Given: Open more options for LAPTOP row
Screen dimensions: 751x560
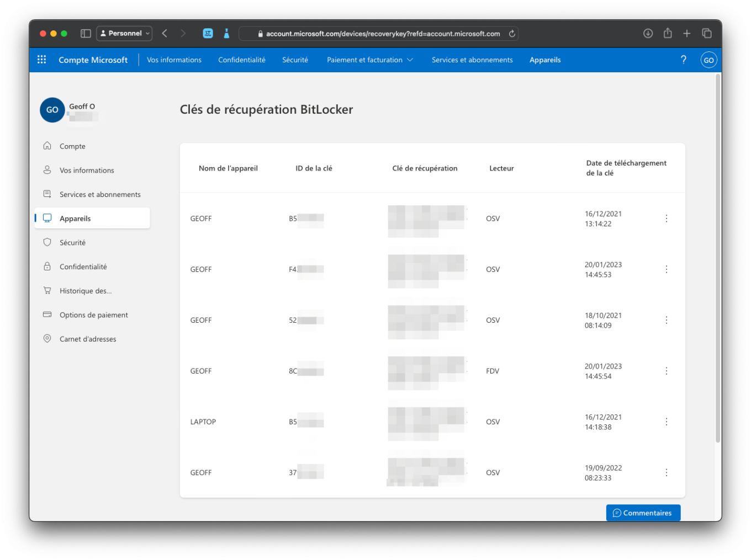Looking at the screenshot, I should tap(667, 422).
